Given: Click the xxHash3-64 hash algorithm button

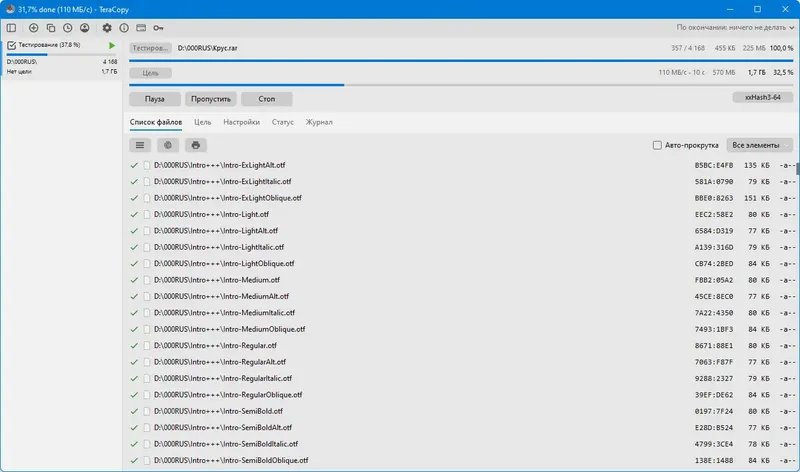Looking at the screenshot, I should click(762, 97).
